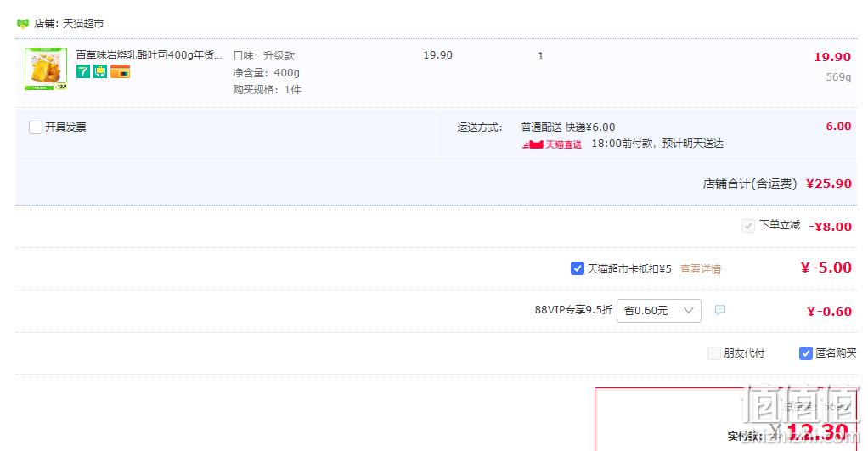Click the 18:00前付款 delivery estimate text

tap(657, 144)
